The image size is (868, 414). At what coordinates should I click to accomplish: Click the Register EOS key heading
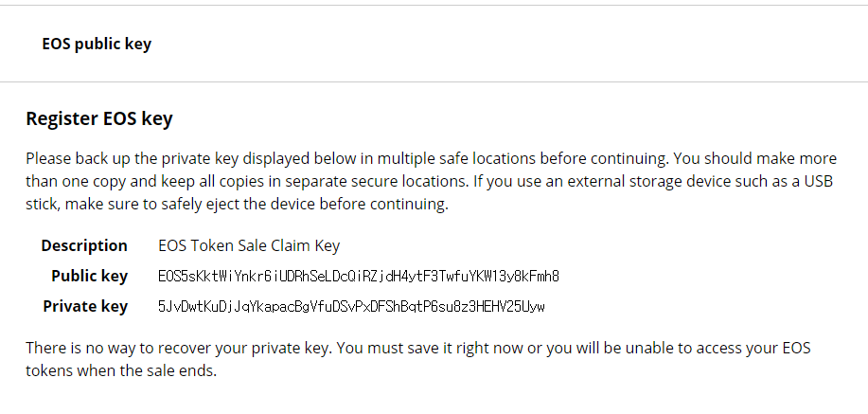98,119
